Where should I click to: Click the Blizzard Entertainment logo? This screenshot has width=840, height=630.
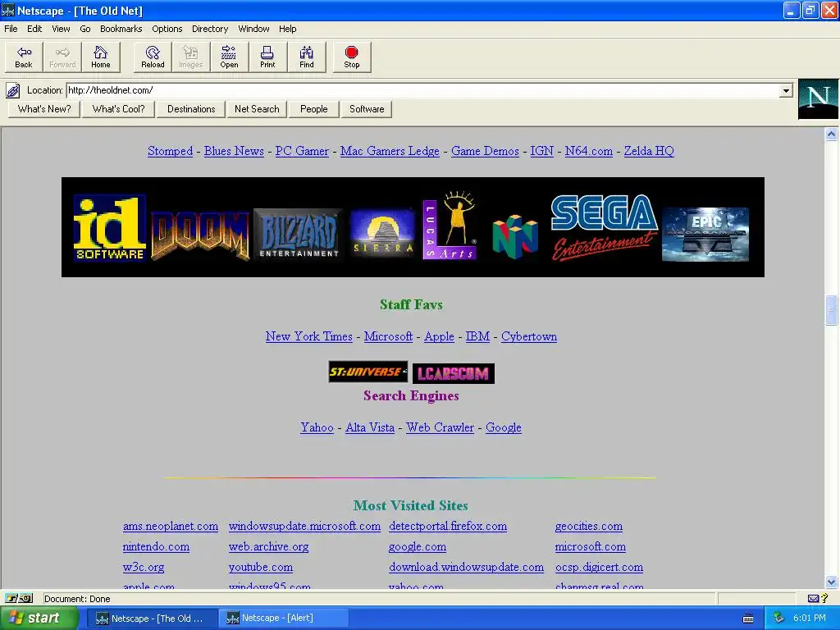(299, 234)
